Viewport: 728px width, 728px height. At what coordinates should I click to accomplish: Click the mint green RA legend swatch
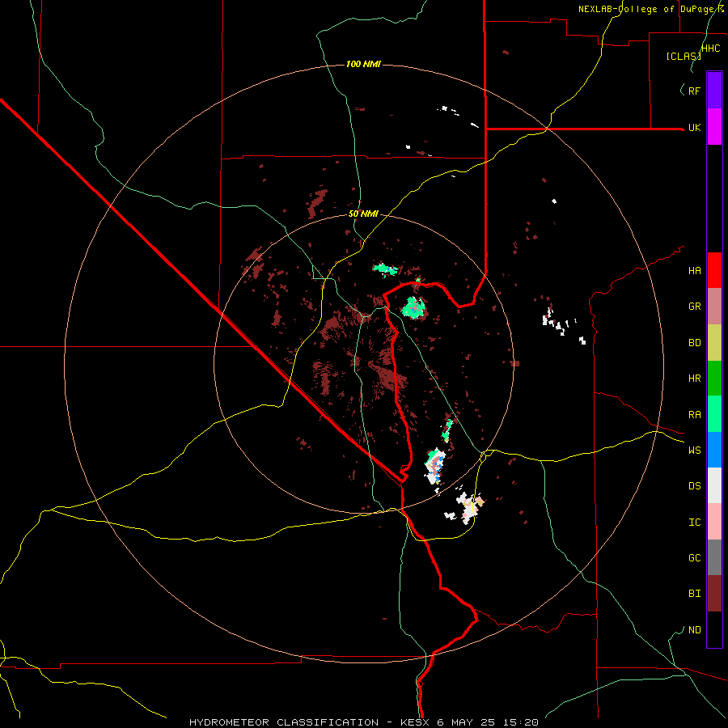click(x=714, y=414)
